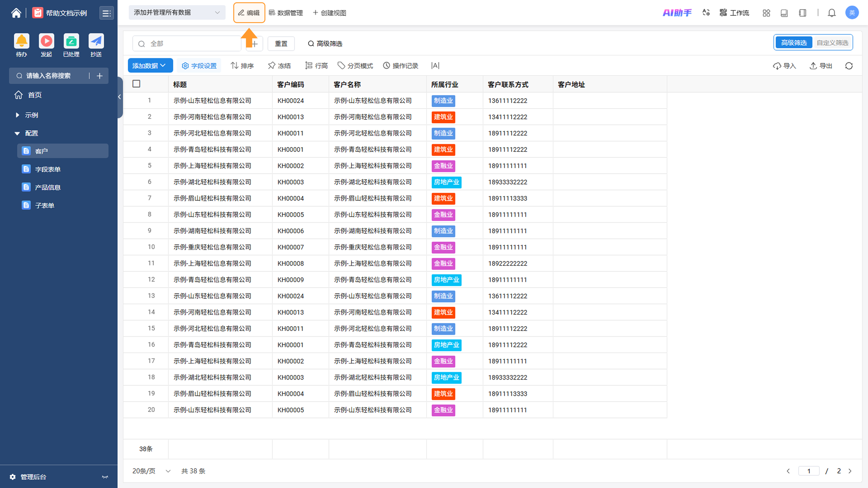
Task: Click 重置 reset button
Action: point(281,43)
